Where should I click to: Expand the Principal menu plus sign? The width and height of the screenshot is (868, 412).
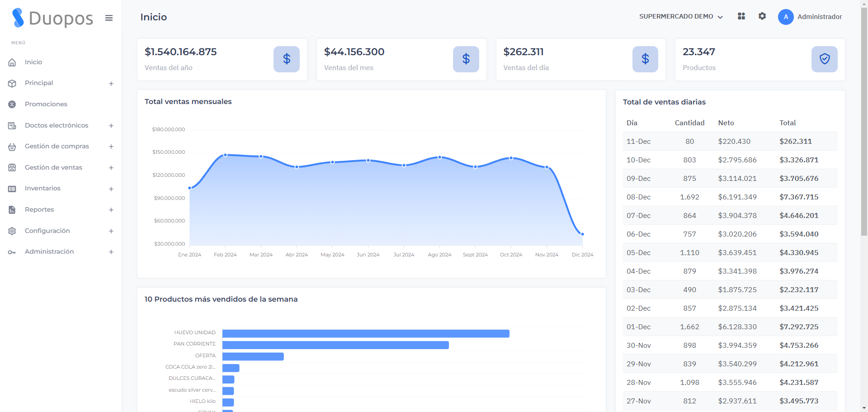click(x=111, y=84)
